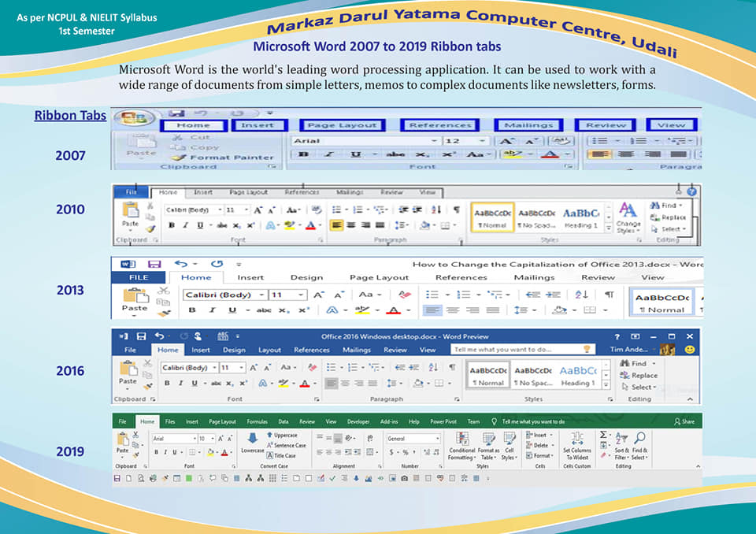
Task: Open the Developer tab in the 2019 ribbon
Action: pyautogui.click(x=358, y=421)
